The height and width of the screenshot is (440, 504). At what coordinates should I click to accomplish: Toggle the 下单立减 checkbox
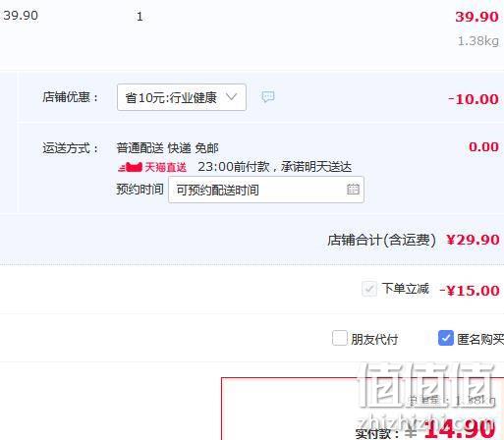369,289
